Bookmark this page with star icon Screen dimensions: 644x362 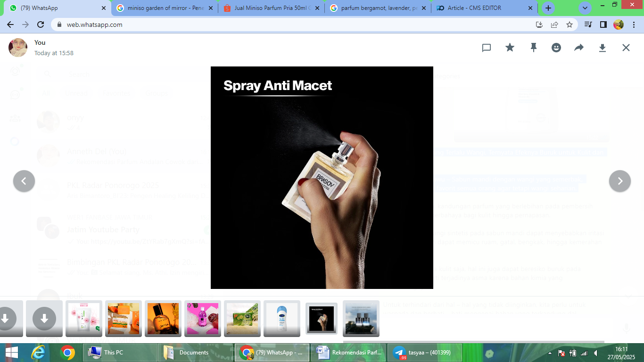[x=570, y=25]
